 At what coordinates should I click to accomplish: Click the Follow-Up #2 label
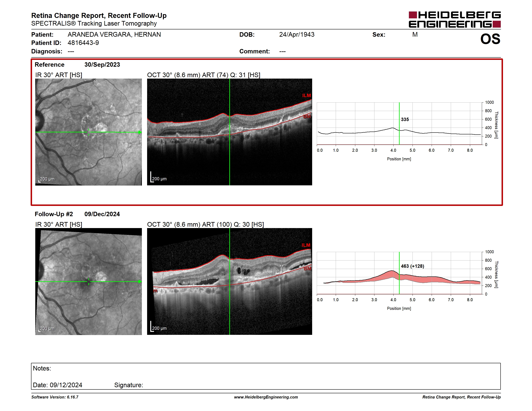pyautogui.click(x=54, y=214)
